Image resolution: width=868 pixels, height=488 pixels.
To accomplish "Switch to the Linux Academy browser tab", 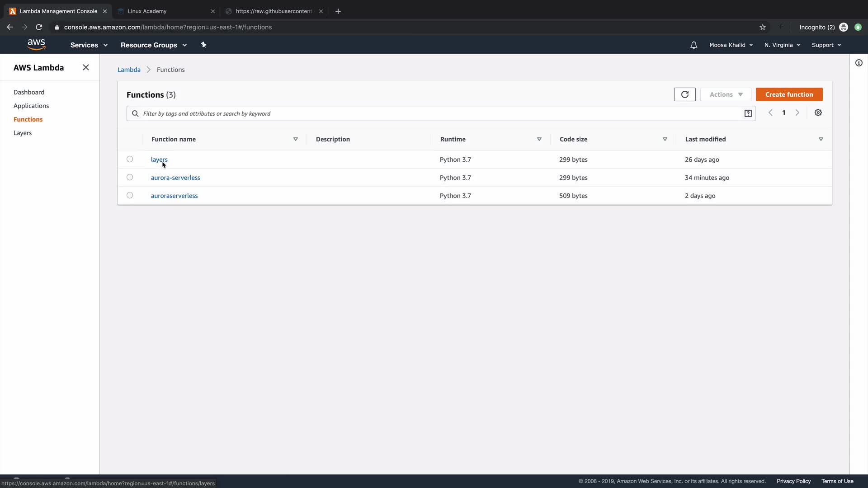I will pos(147,11).
